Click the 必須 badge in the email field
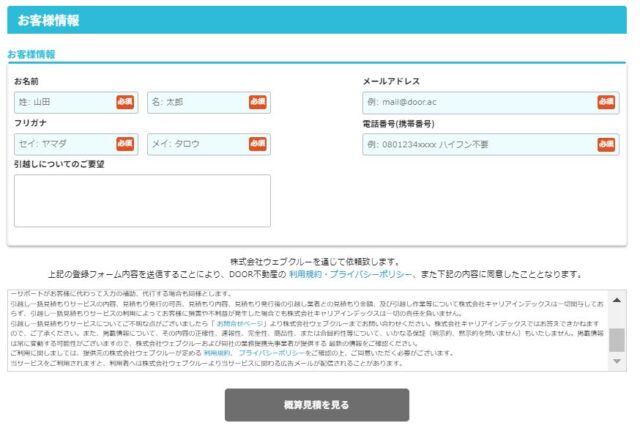Image resolution: width=640 pixels, height=434 pixels. tap(606, 102)
